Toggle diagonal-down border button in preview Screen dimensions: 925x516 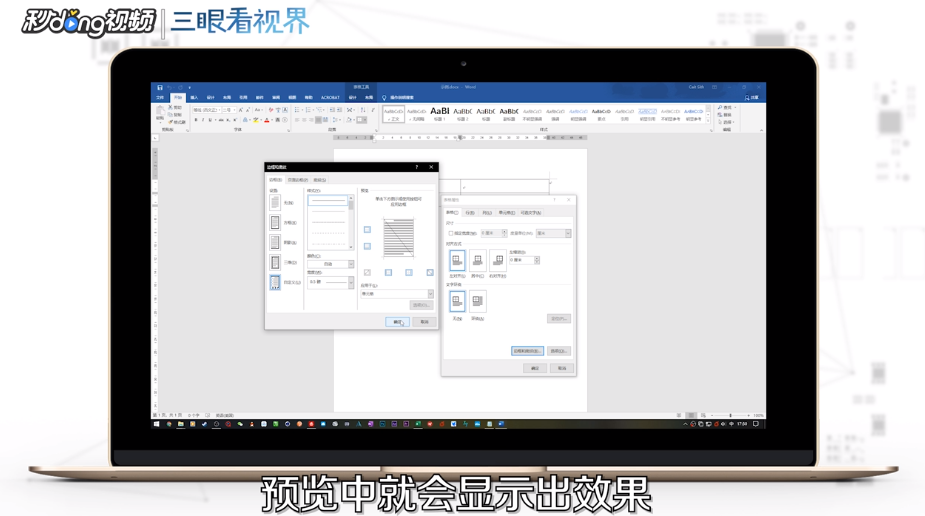(430, 272)
